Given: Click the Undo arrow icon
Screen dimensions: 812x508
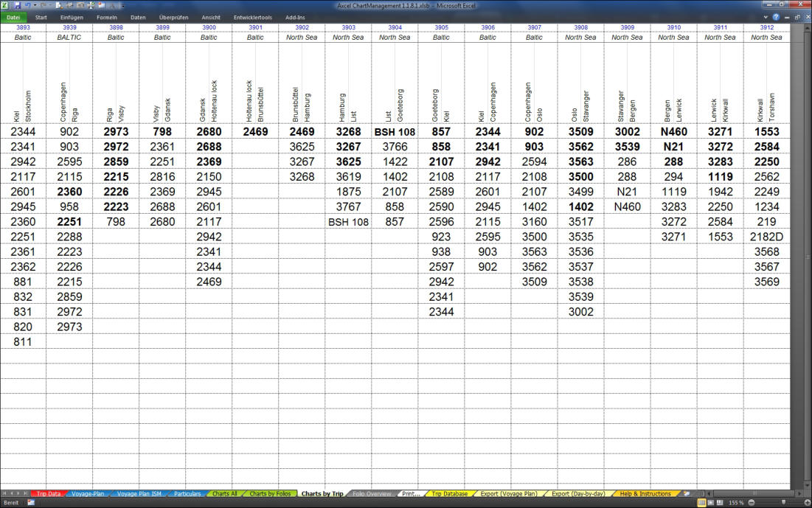Looking at the screenshot, I should point(27,5).
